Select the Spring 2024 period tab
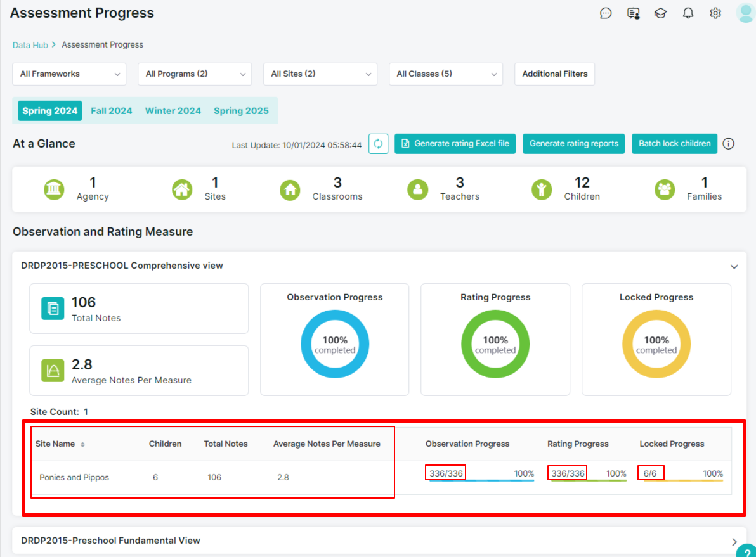 pos(50,111)
